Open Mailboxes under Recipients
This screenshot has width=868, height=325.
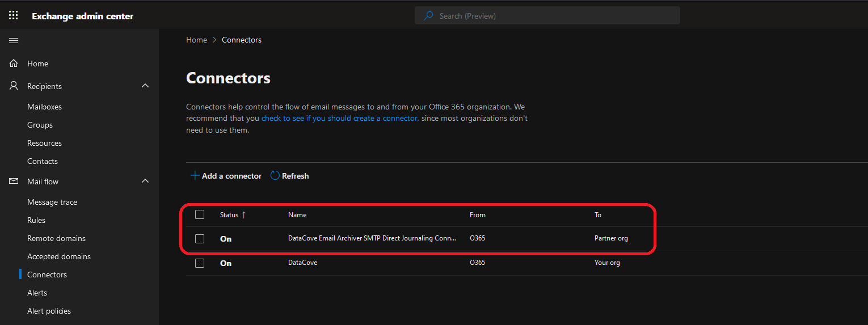[44, 107]
